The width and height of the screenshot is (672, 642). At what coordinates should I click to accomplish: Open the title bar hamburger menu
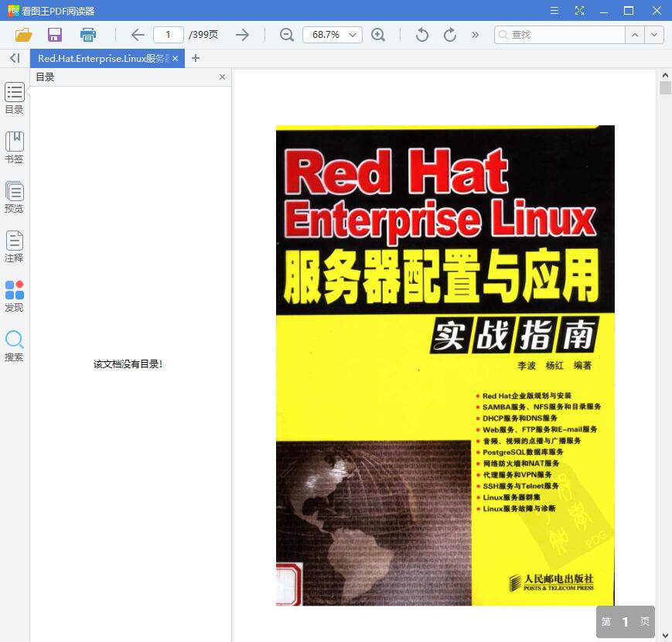[x=554, y=10]
